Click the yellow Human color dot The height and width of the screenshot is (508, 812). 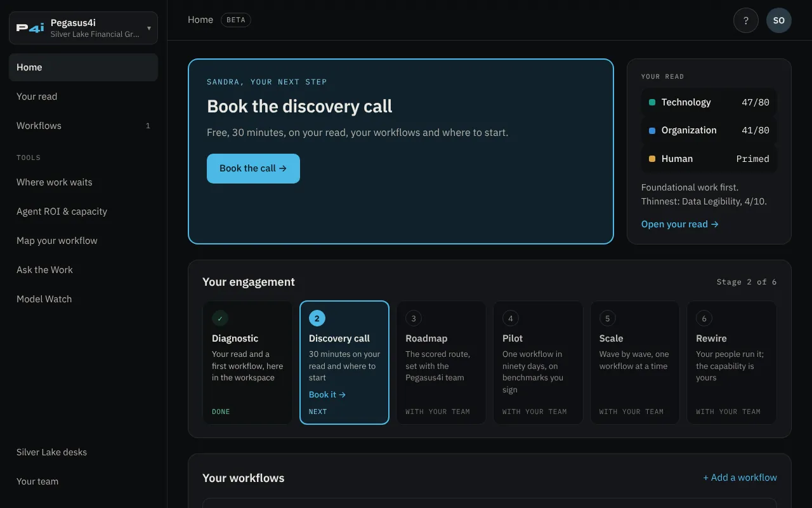pos(652,159)
